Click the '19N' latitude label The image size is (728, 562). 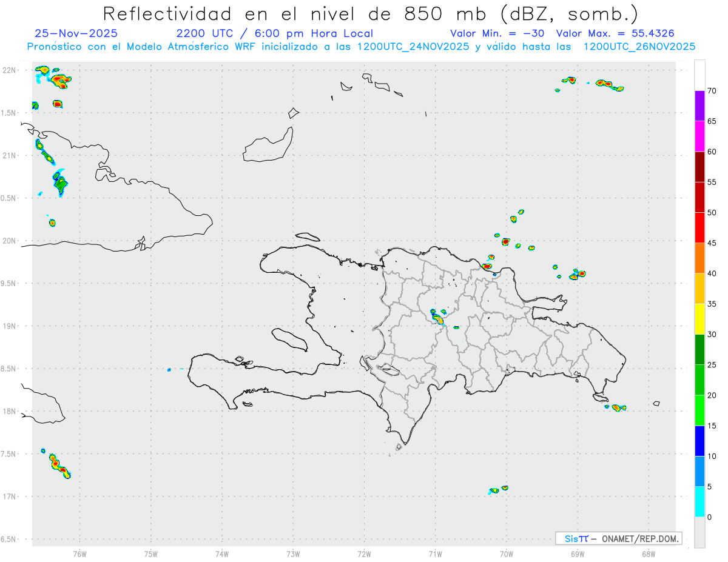pos(10,326)
